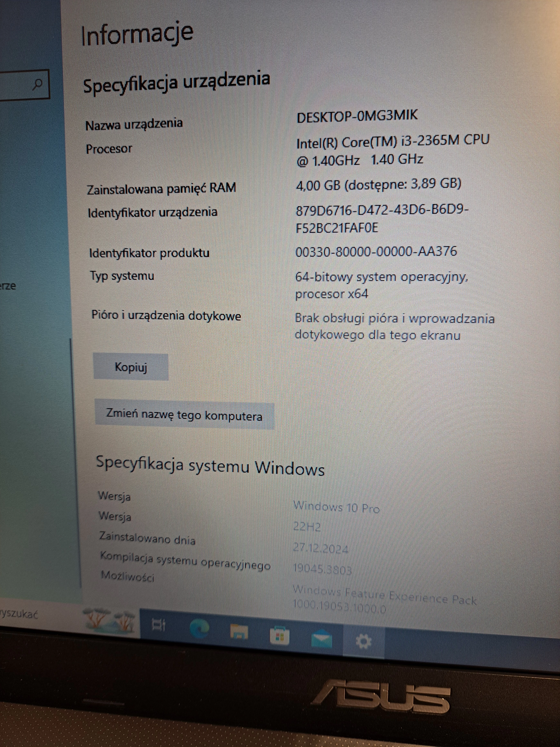Screen dimensions: 560x747
Task: Click the Typ systemu label
Action: (x=122, y=276)
